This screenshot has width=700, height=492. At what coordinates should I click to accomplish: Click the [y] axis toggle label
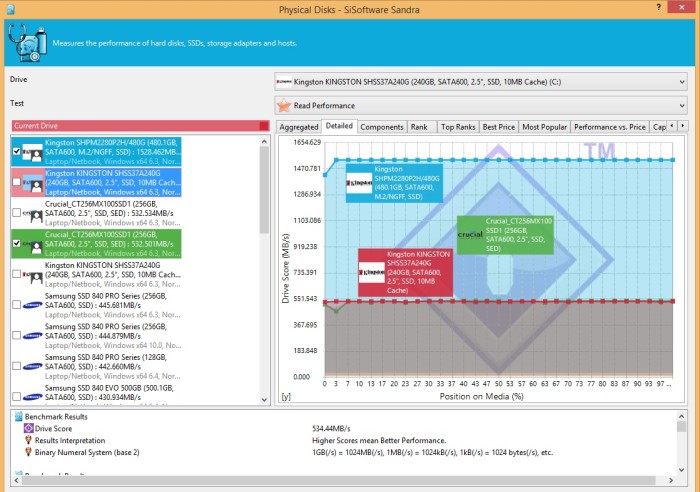[286, 396]
